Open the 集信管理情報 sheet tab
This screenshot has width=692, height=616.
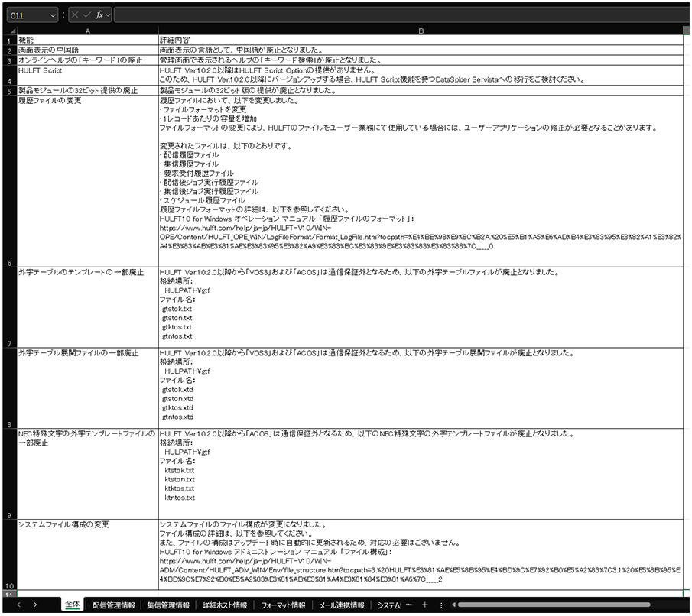168,605
